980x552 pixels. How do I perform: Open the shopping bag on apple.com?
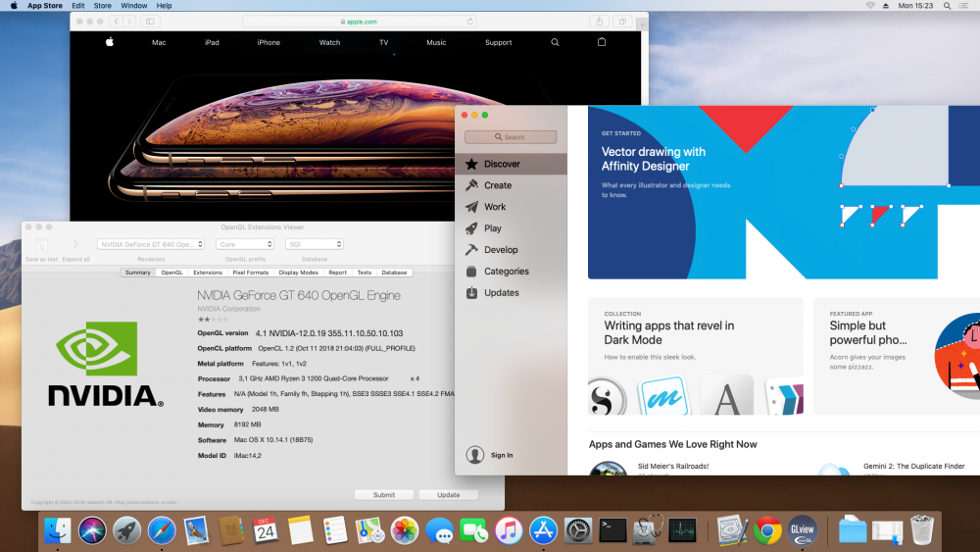602,42
